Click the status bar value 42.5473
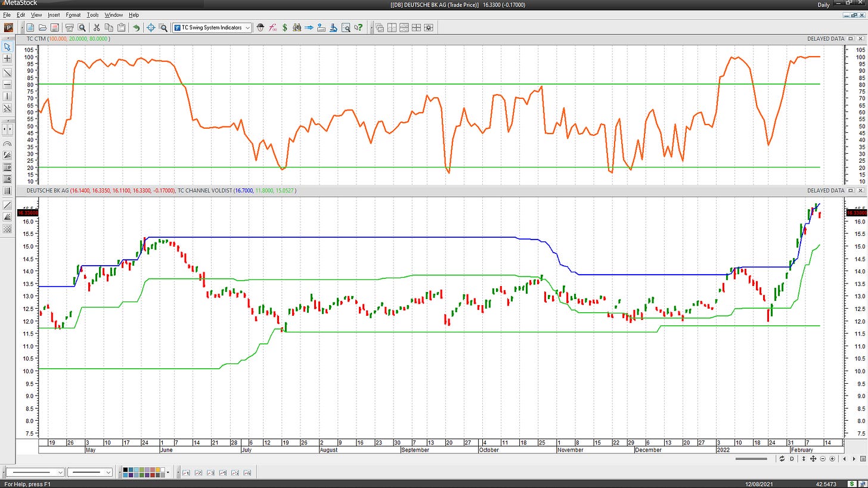The width and height of the screenshot is (868, 488). (826, 484)
